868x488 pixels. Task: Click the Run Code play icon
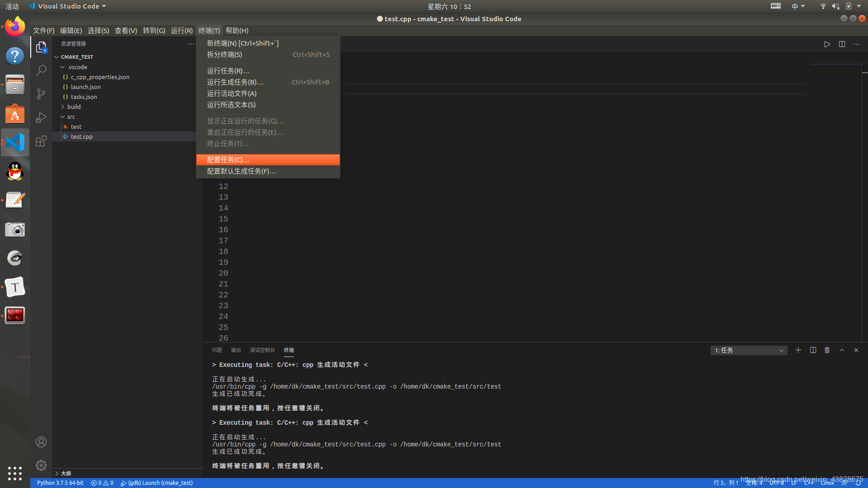[x=827, y=44]
